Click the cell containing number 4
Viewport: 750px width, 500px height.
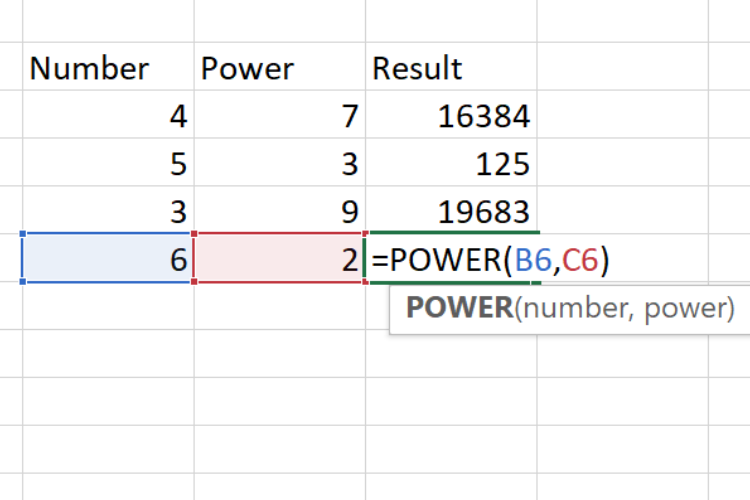[x=108, y=114]
